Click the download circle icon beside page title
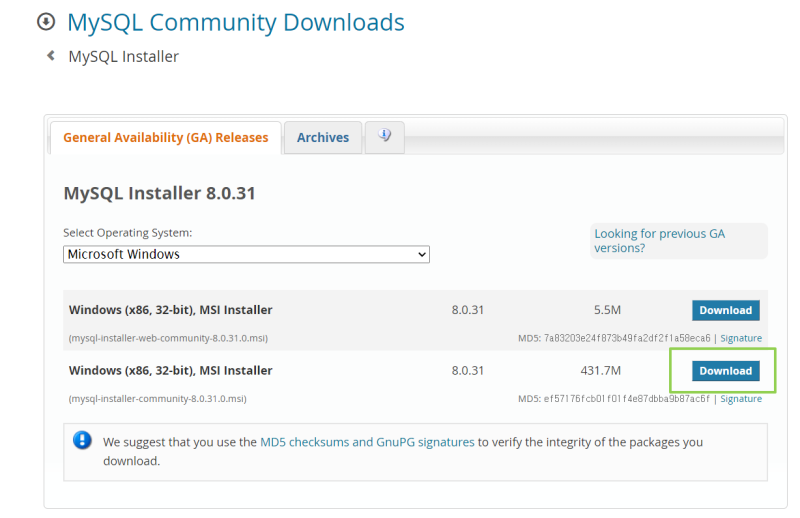This screenshot has height=518, width=800. 46,21
